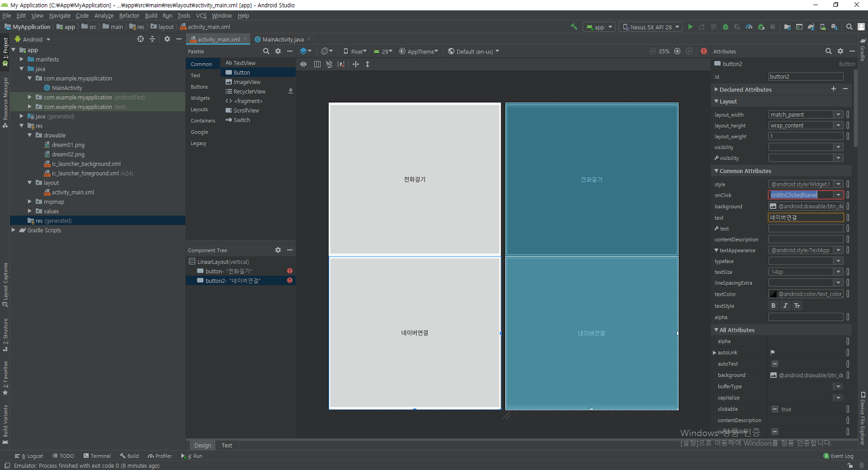Select dream01.png in project tree
This screenshot has height=470, width=868.
tap(68, 144)
